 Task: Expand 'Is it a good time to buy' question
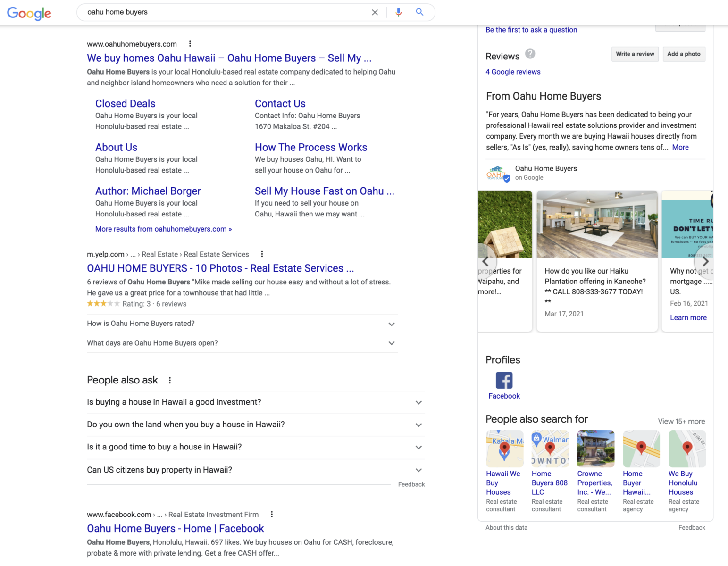pos(256,447)
